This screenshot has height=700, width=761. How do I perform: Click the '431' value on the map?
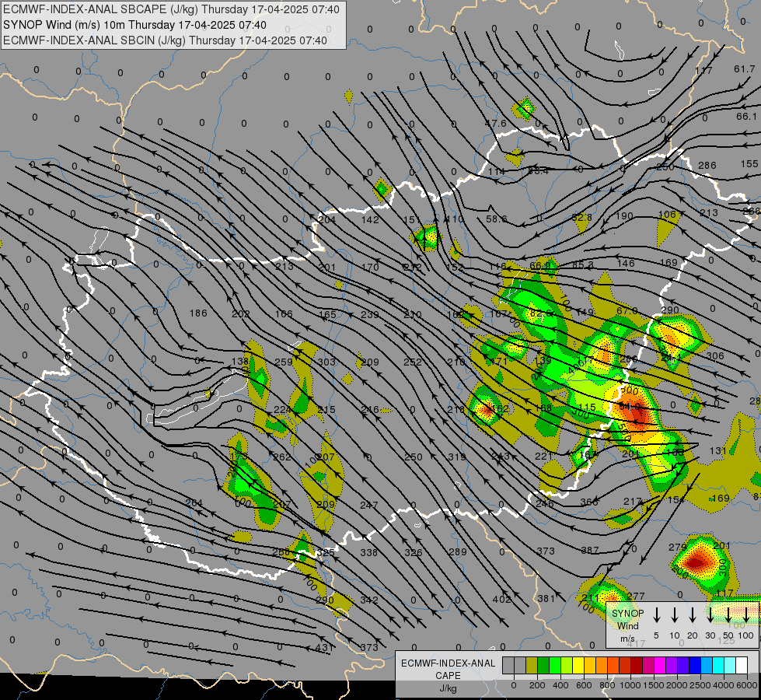[324, 648]
